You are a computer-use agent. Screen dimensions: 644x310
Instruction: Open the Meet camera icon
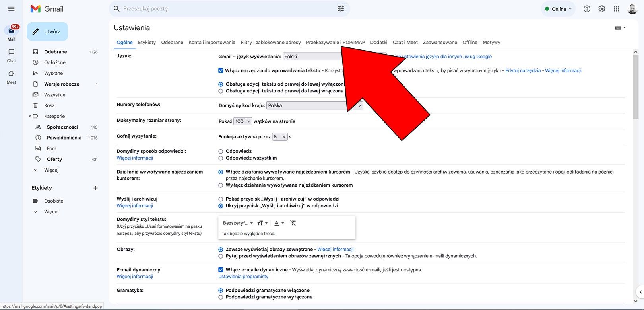pos(12,74)
